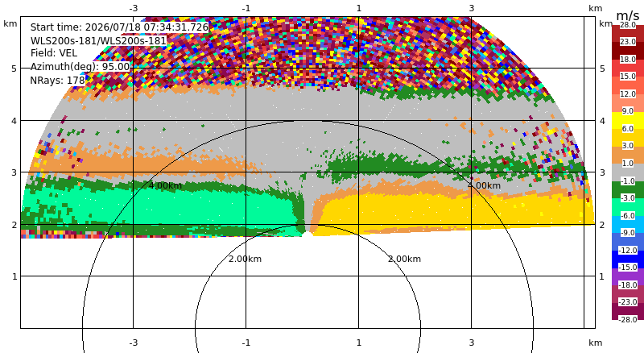This screenshot has width=644, height=353.
Task: Click the 28.0 m/s colorbar label
Action: (628, 25)
